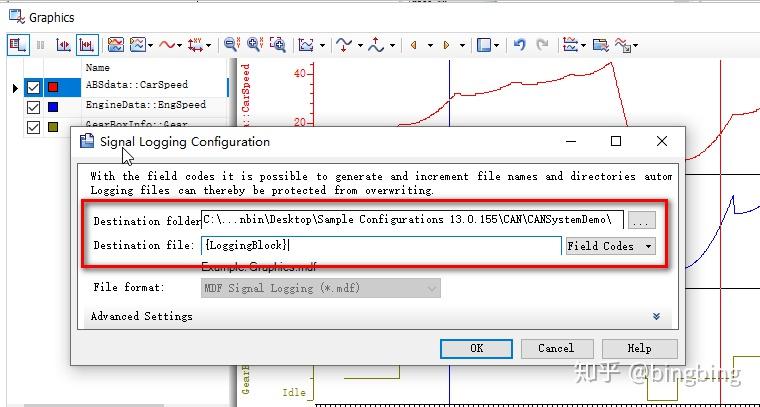Zoom in using the magnifier plus icon
760x407 pixels.
point(254,45)
